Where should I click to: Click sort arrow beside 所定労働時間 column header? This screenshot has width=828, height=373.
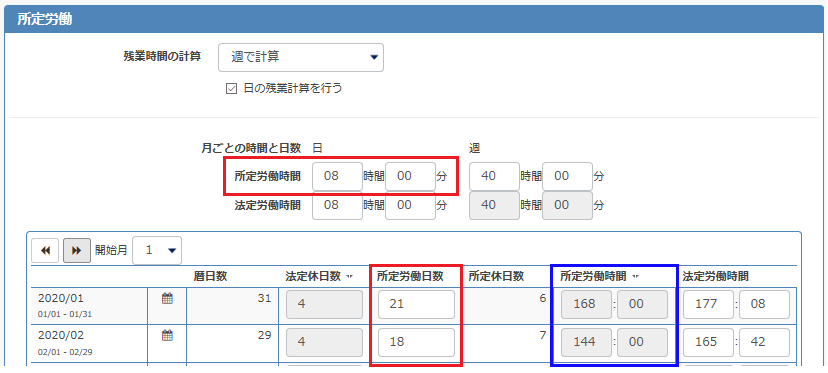pos(635,276)
